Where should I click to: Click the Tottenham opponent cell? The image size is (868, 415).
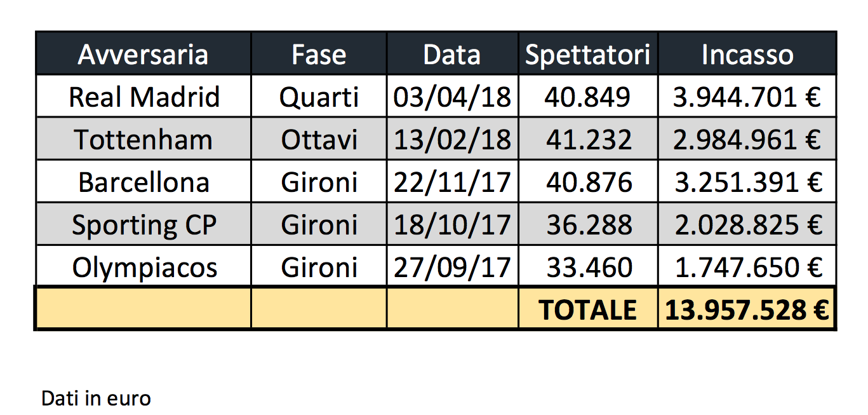coord(144,139)
